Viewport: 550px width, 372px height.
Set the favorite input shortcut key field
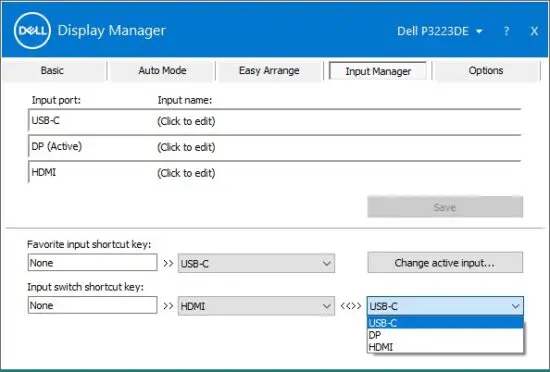pyautogui.click(x=92, y=263)
